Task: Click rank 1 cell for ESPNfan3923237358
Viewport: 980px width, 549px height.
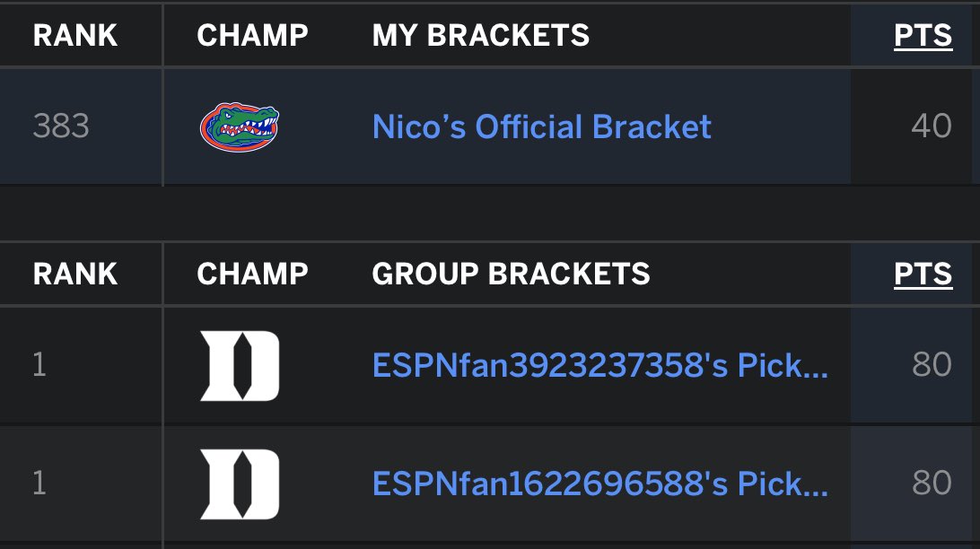Action: (39, 365)
